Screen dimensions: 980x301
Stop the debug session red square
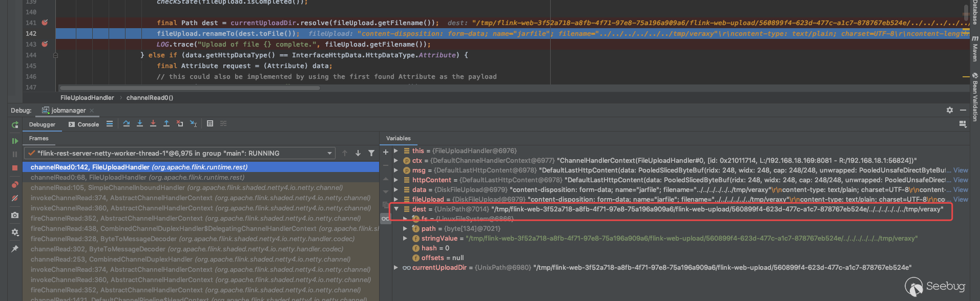pos(15,168)
